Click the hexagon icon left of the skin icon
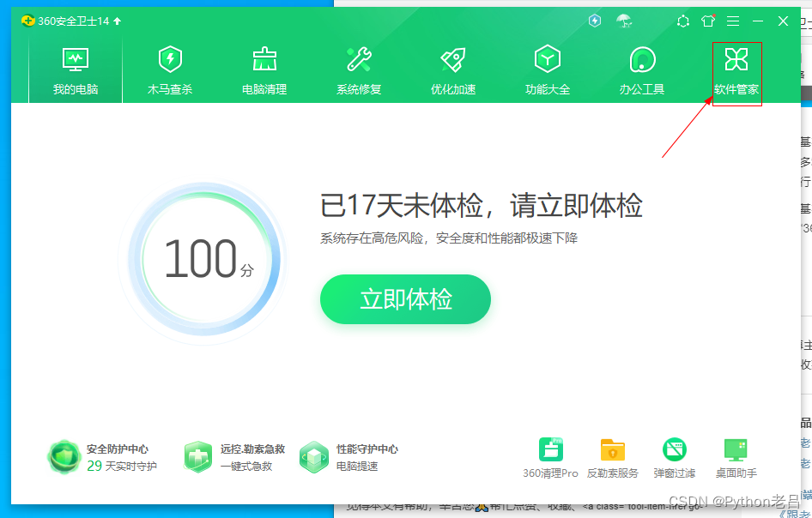Image resolution: width=812 pixels, height=518 pixels. (x=683, y=21)
